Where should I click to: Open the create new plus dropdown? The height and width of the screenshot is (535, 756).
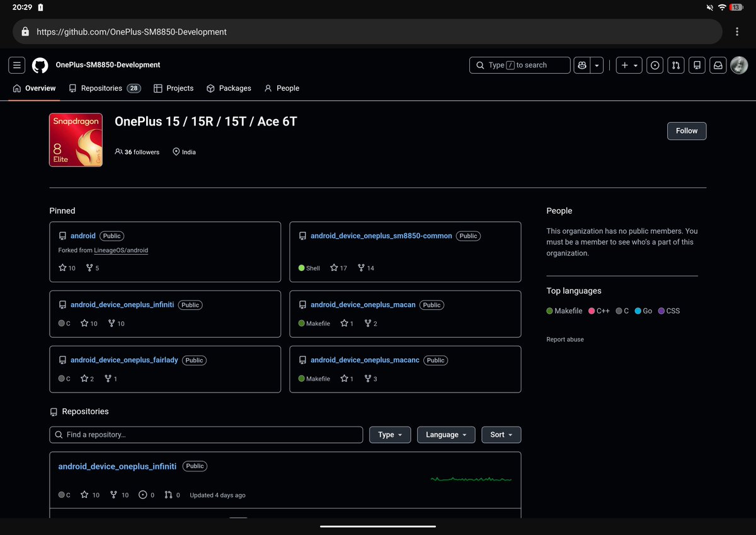pyautogui.click(x=629, y=65)
